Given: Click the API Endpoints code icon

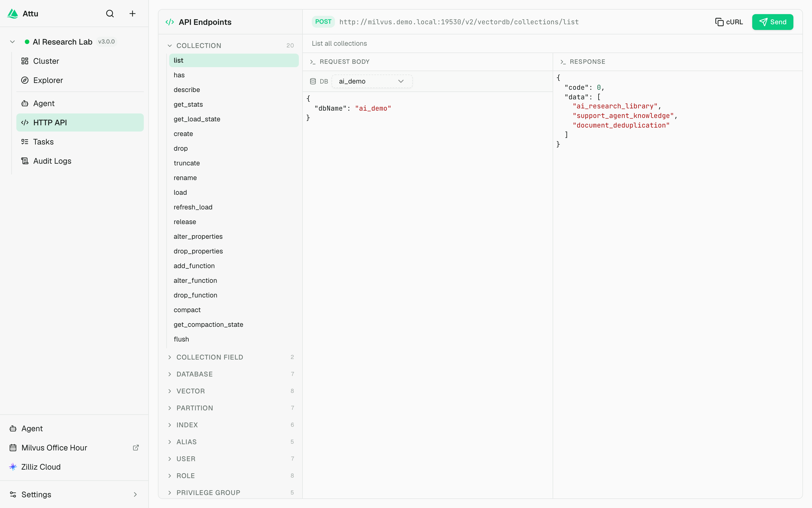Looking at the screenshot, I should [x=170, y=22].
